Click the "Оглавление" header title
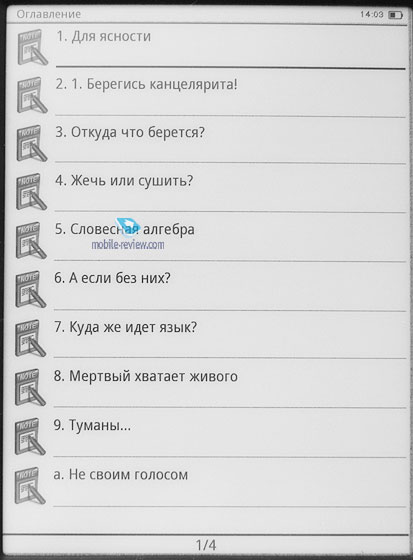This screenshot has width=413, height=560. coord(49,14)
